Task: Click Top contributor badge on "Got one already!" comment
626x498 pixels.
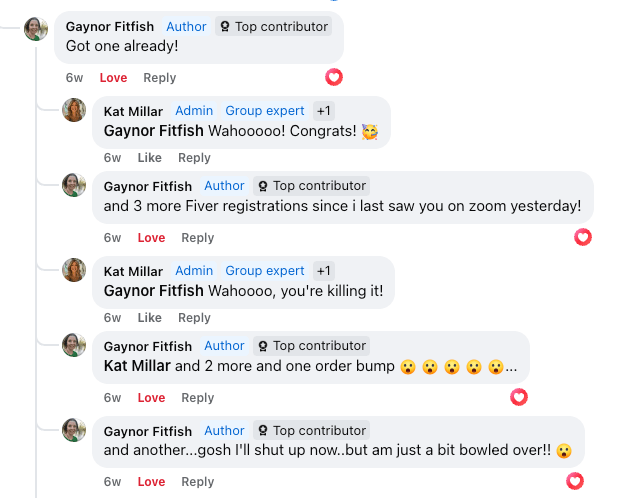Action: tap(273, 26)
